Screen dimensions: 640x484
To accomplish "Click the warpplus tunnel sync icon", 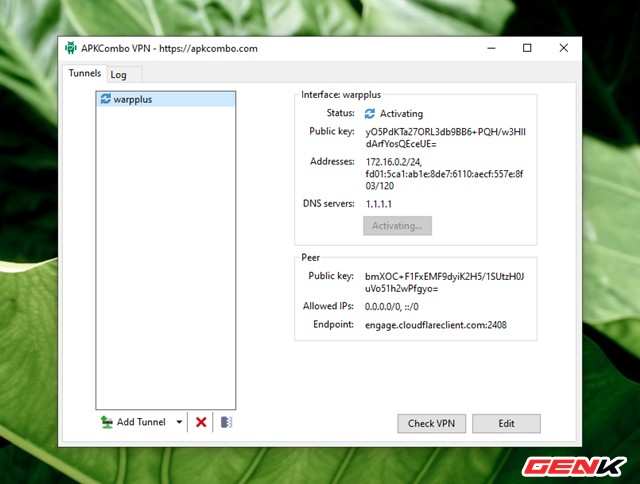I will click(105, 99).
